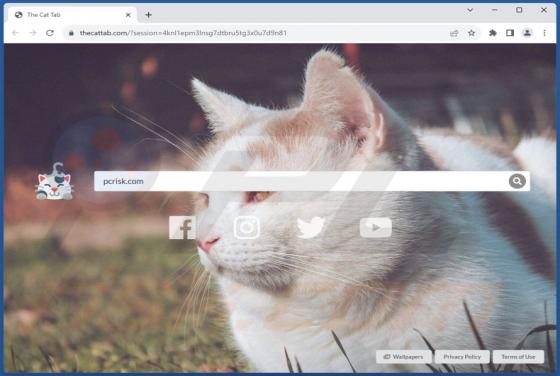This screenshot has height=376, width=560.
Task: Open the Extensions puzzle menu
Action: [x=493, y=33]
